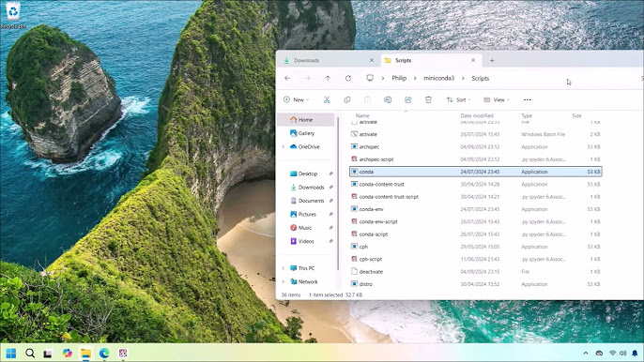This screenshot has height=362, width=644.
Task: Click the Delete trash icon in toolbar
Action: pos(428,99)
